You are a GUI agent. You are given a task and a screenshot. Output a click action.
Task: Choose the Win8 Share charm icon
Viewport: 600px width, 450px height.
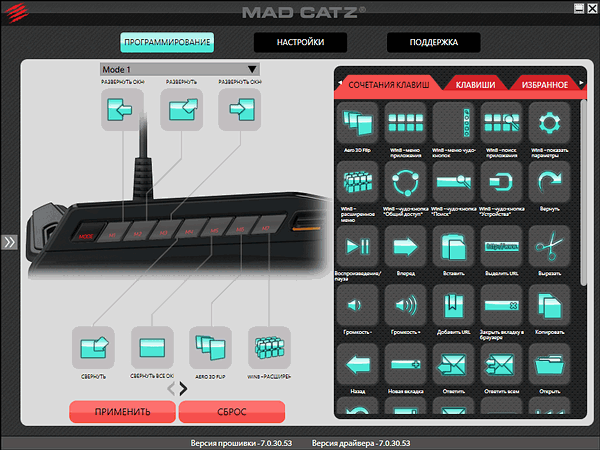click(406, 182)
